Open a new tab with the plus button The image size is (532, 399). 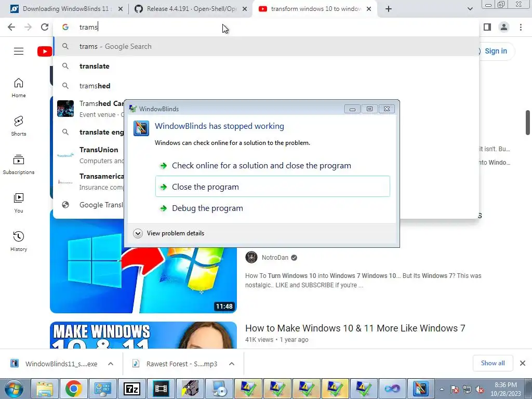pyautogui.click(x=389, y=9)
